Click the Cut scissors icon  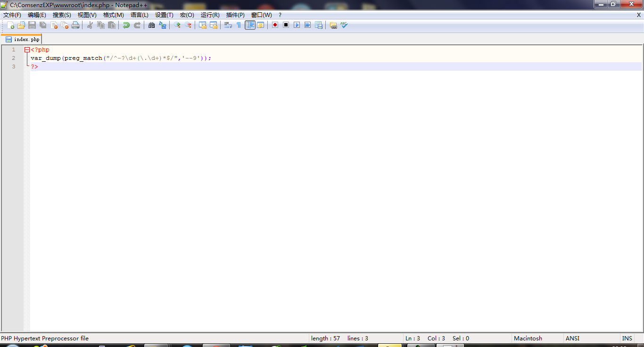(x=90, y=25)
